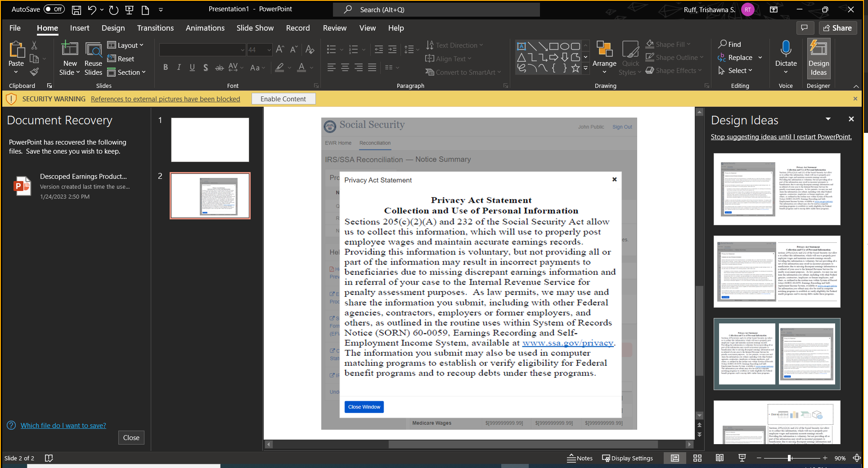Click the Dictate microphone icon
868x468 pixels.
click(786, 49)
